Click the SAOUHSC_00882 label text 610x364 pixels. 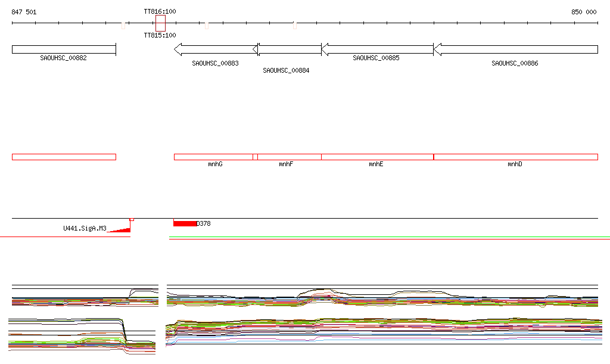click(x=63, y=58)
